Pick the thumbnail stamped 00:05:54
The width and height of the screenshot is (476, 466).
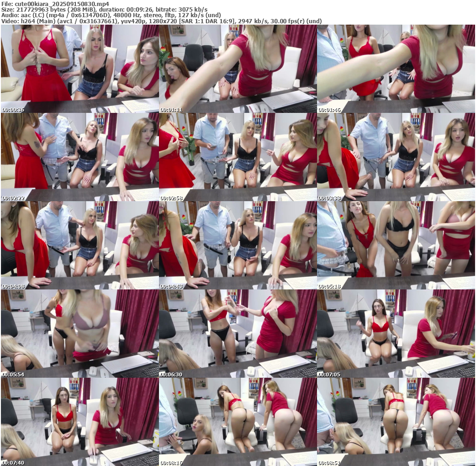[x=80, y=334]
